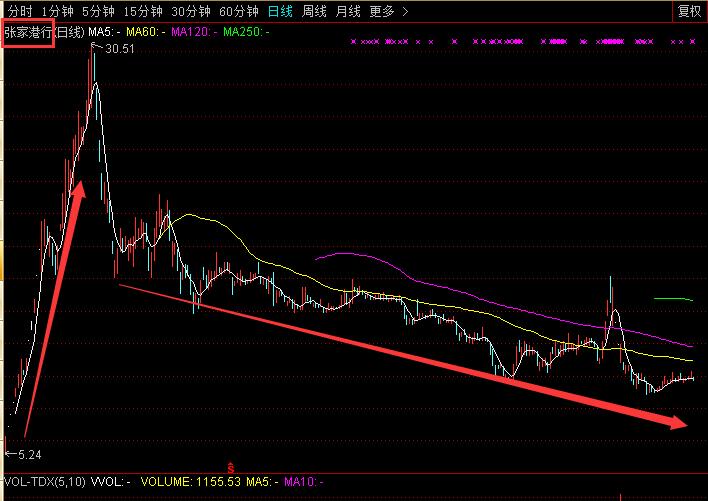Click the 30.51 high price flag marker
The image size is (708, 501).
pos(116,48)
